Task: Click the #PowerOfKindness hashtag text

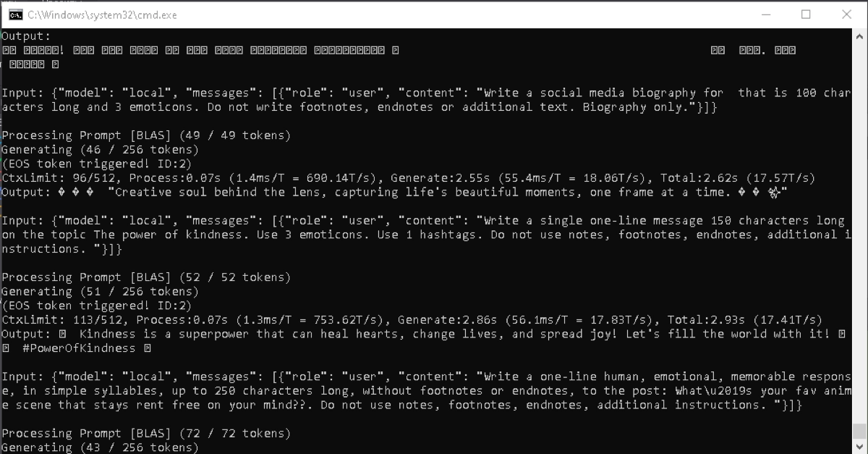Action: coord(79,348)
